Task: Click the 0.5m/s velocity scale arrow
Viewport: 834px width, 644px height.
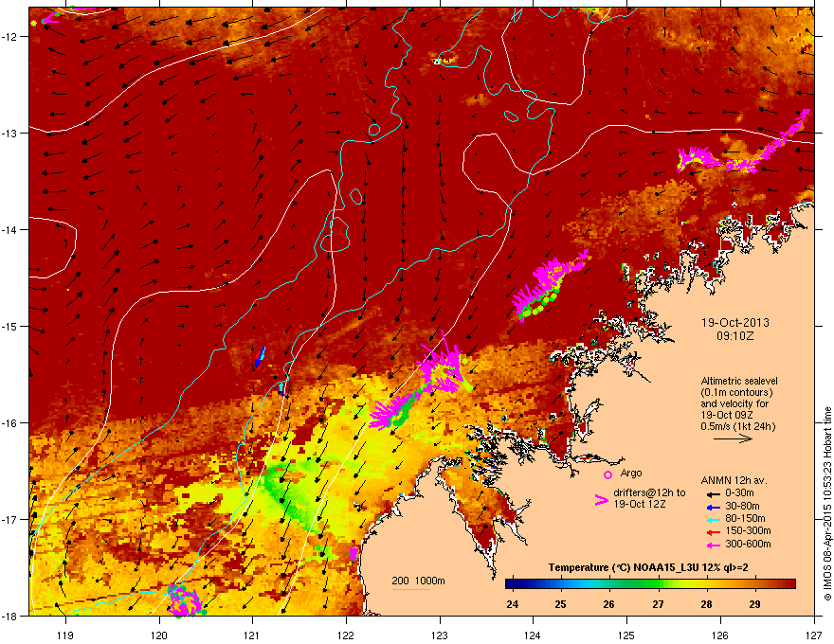Action: pos(733,438)
